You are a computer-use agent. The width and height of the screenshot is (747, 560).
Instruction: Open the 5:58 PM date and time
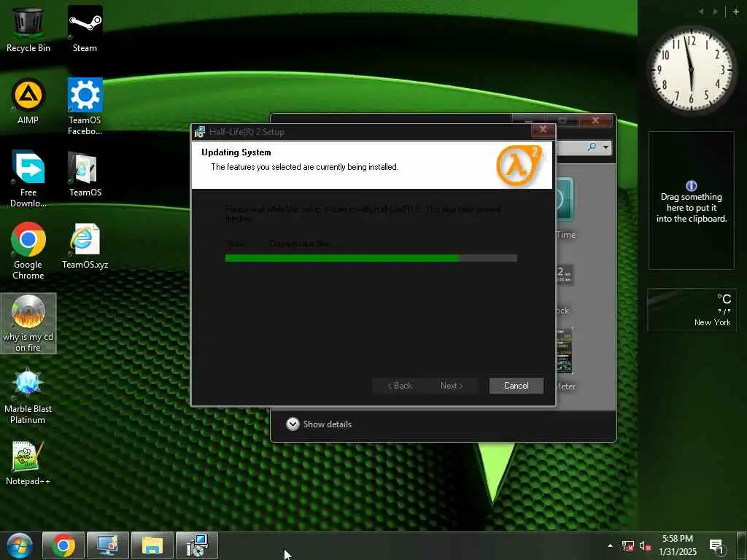click(678, 545)
